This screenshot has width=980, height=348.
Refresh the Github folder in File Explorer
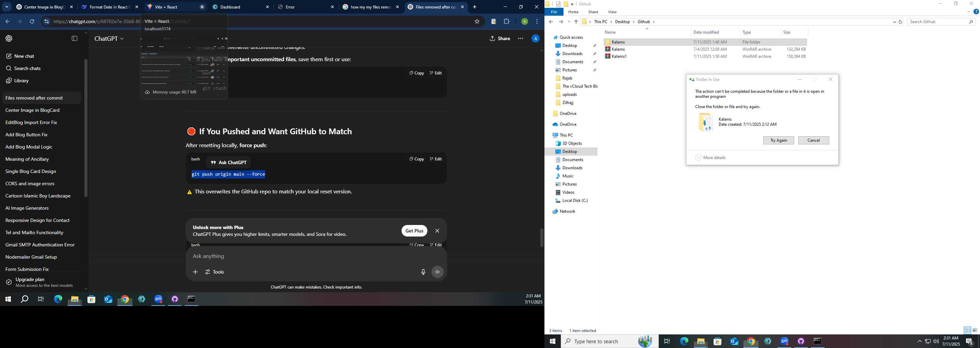900,22
